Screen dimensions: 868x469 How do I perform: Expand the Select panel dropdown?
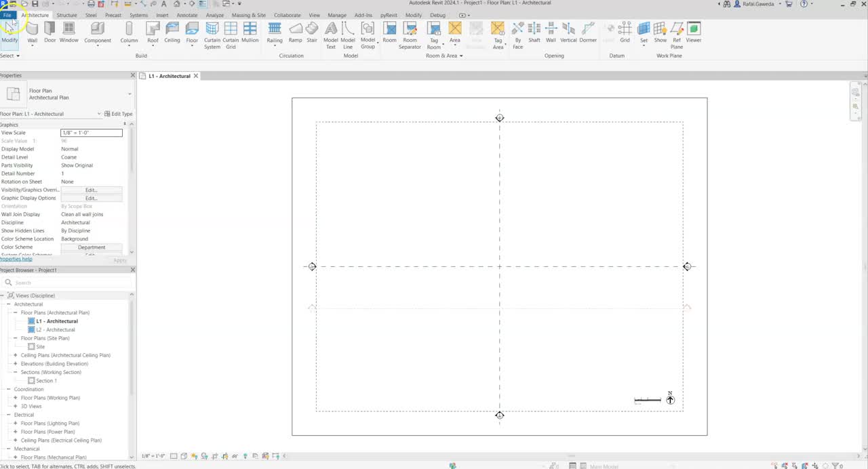10,56
